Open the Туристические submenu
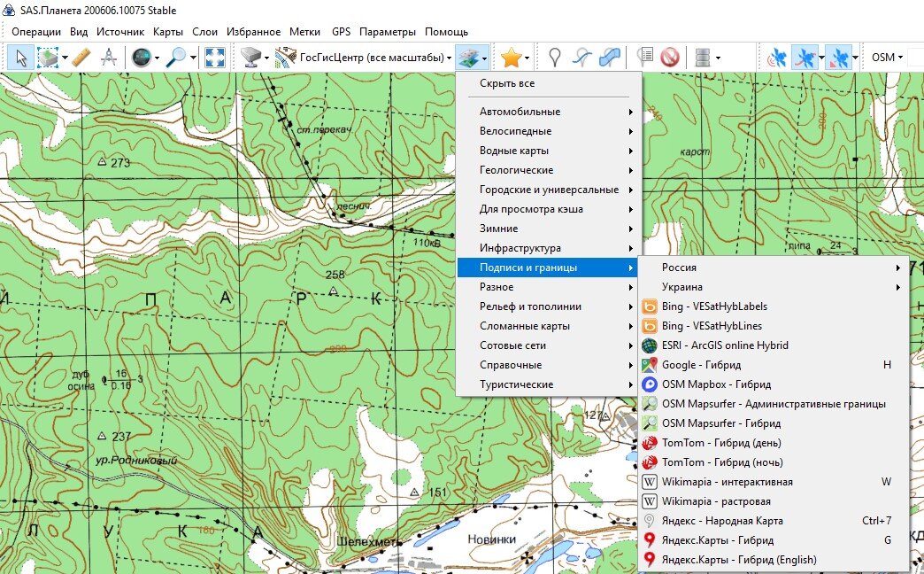Image resolution: width=924 pixels, height=574 pixels. coord(548,384)
